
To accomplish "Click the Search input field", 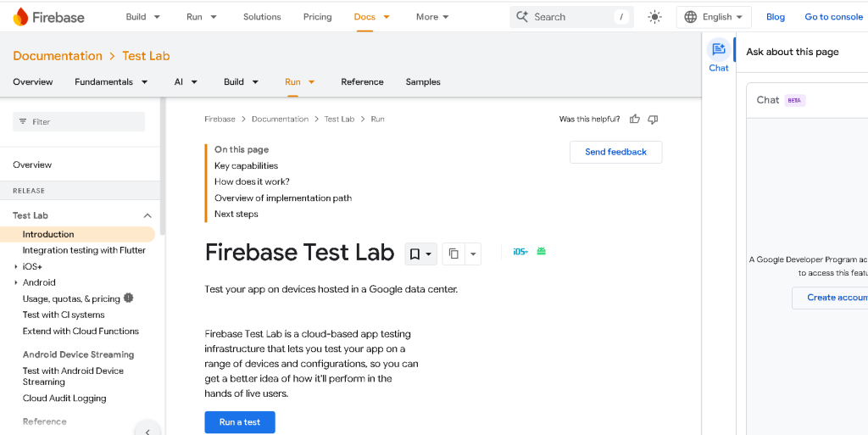I will pyautogui.click(x=572, y=17).
